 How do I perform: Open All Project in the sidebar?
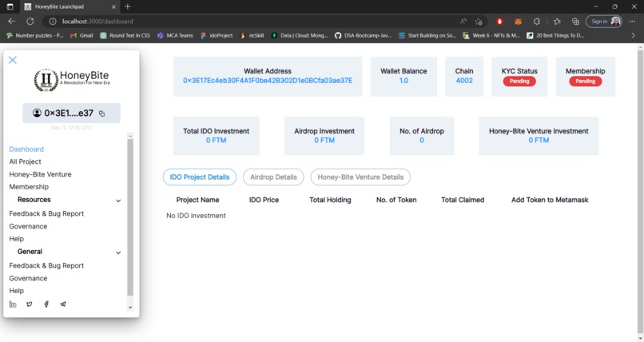click(x=25, y=161)
